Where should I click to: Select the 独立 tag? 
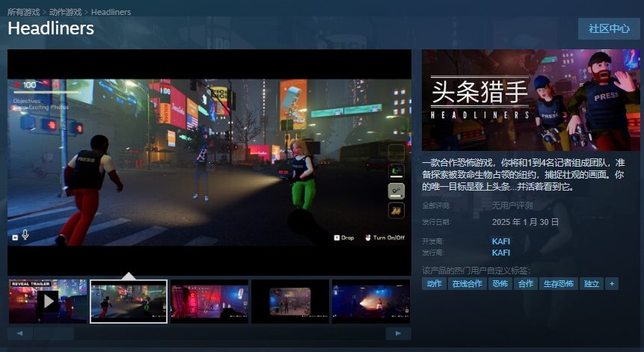pyautogui.click(x=592, y=284)
